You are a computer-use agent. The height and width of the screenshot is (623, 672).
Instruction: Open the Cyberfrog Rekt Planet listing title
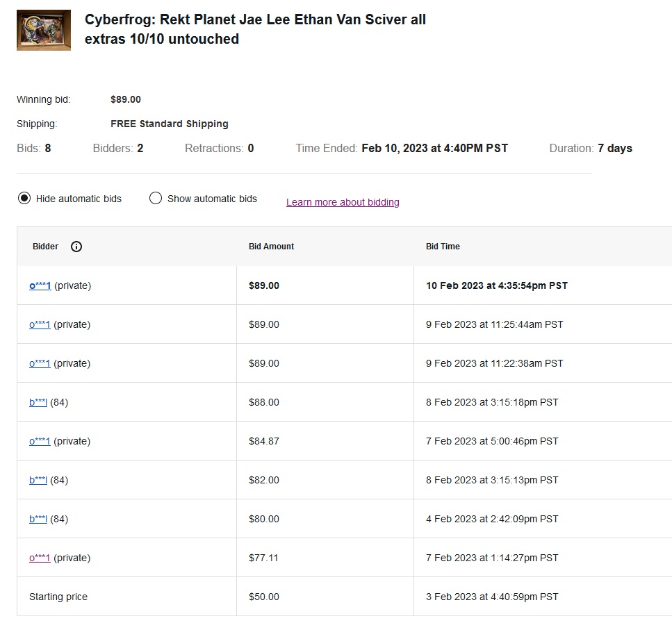click(255, 29)
